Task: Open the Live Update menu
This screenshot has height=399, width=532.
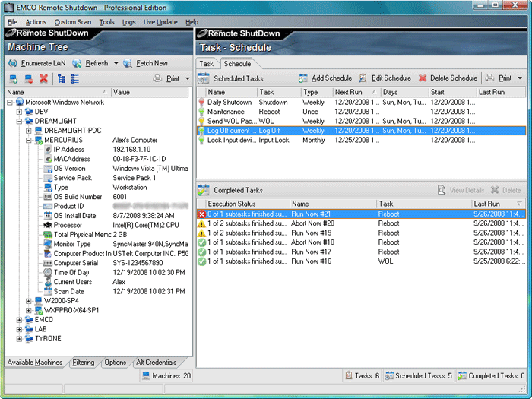Action: 160,22
